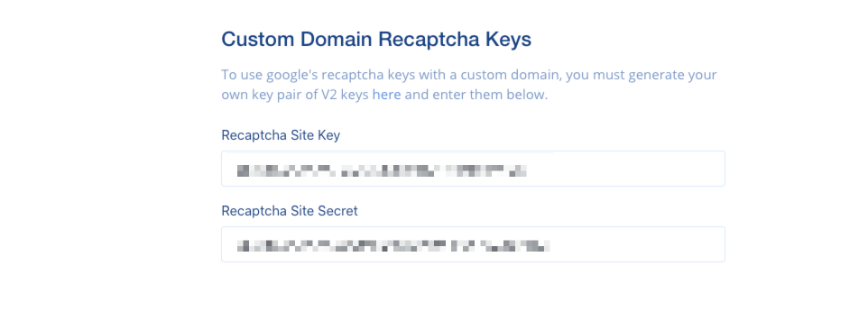868x330 pixels.
Task: Click the empty right side of Site Secret field
Action: [x=637, y=244]
